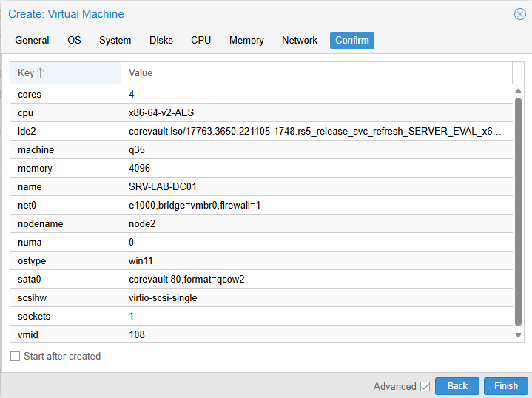
Task: Click the Back button
Action: [457, 386]
